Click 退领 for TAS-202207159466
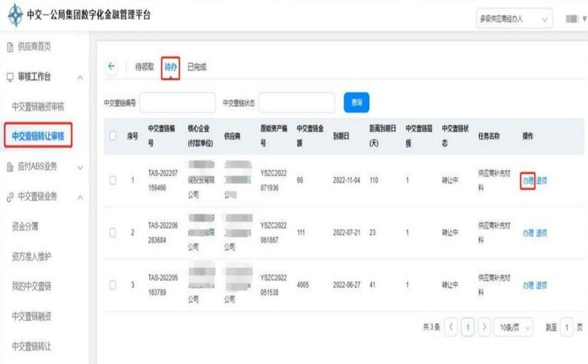This screenshot has width=588, height=364. pyautogui.click(x=541, y=181)
